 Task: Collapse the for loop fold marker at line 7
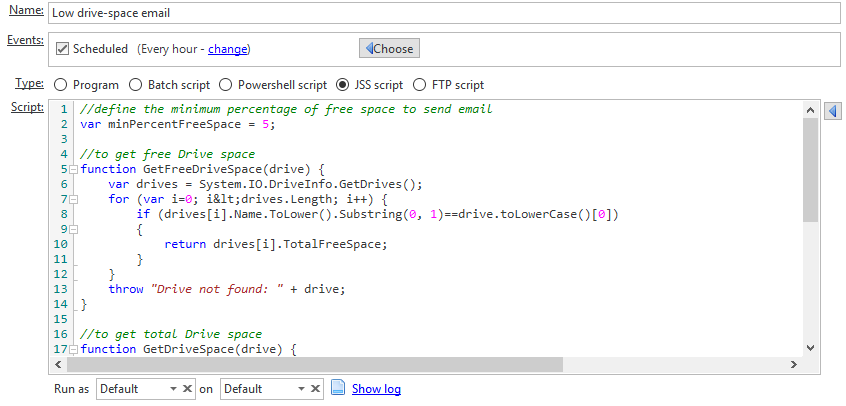click(x=74, y=199)
